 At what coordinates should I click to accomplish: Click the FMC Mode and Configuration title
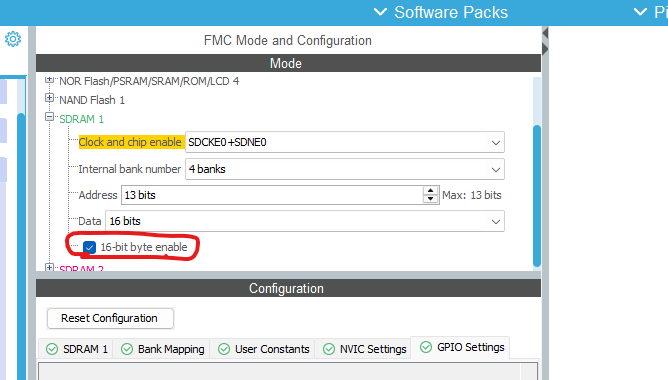[288, 40]
